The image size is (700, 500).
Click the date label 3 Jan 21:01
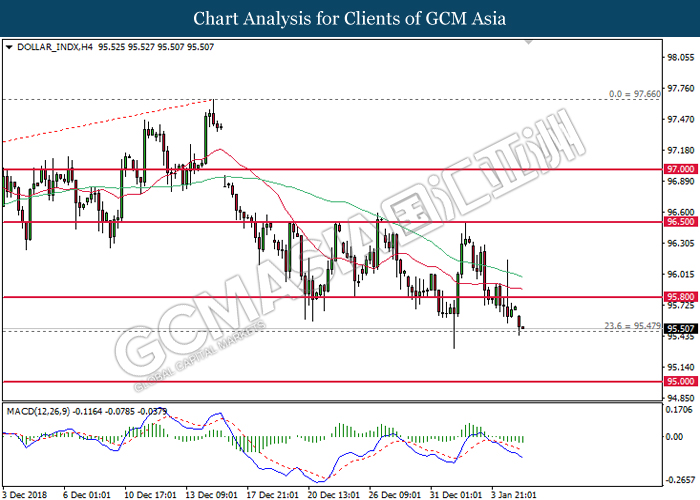coord(514,495)
